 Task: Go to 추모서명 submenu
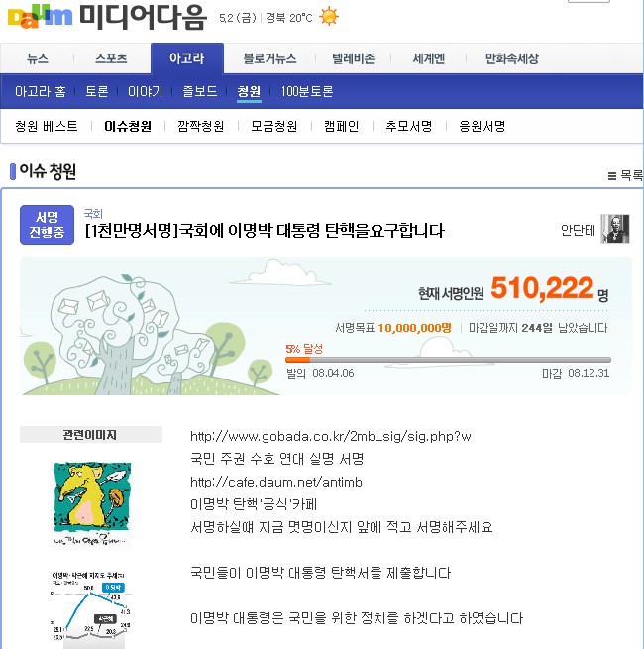coord(409,126)
